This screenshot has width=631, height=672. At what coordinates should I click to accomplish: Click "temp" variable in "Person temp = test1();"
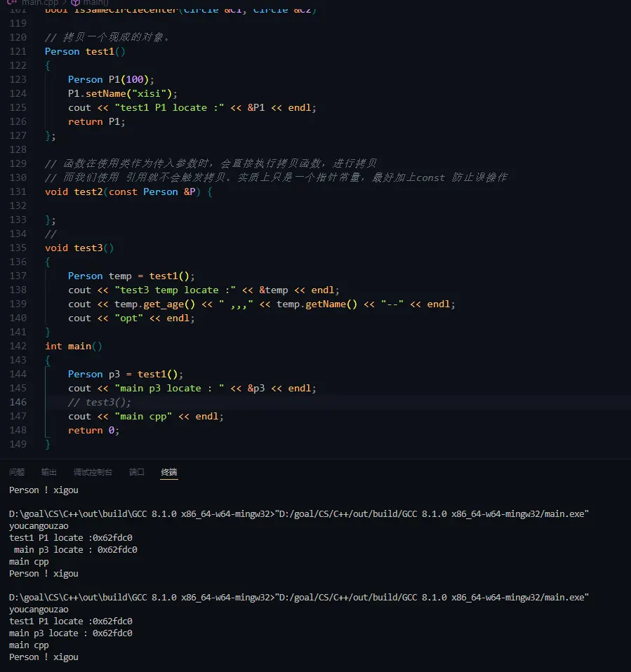tap(120, 276)
